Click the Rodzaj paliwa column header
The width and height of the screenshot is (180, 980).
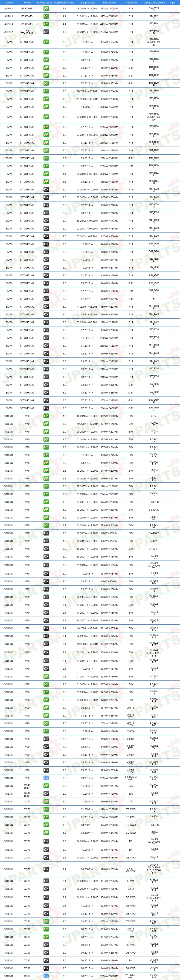pos(45,2)
